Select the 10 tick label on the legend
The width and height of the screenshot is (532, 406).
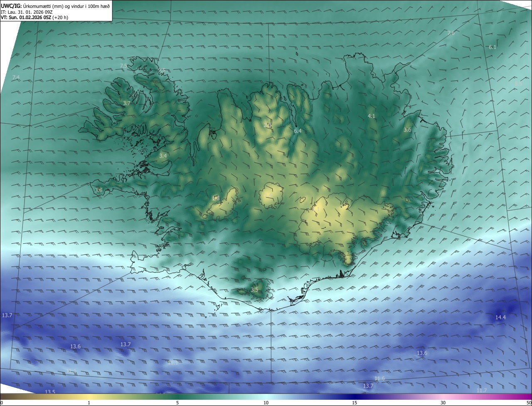tap(266, 403)
